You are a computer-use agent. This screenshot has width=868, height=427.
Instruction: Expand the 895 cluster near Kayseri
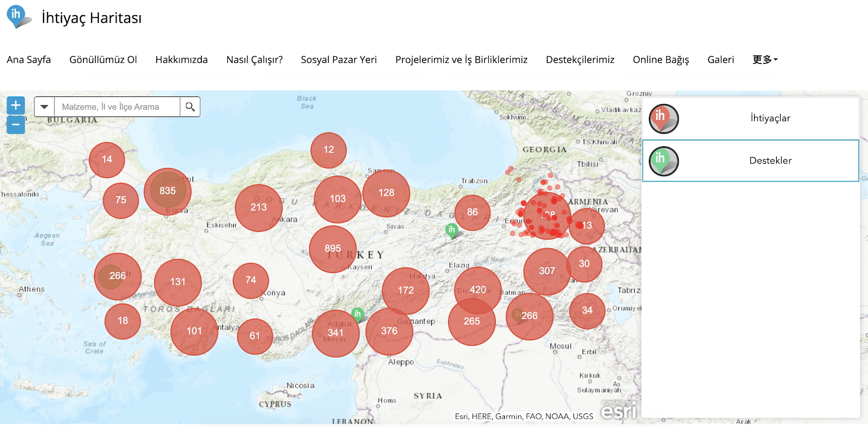[333, 249]
